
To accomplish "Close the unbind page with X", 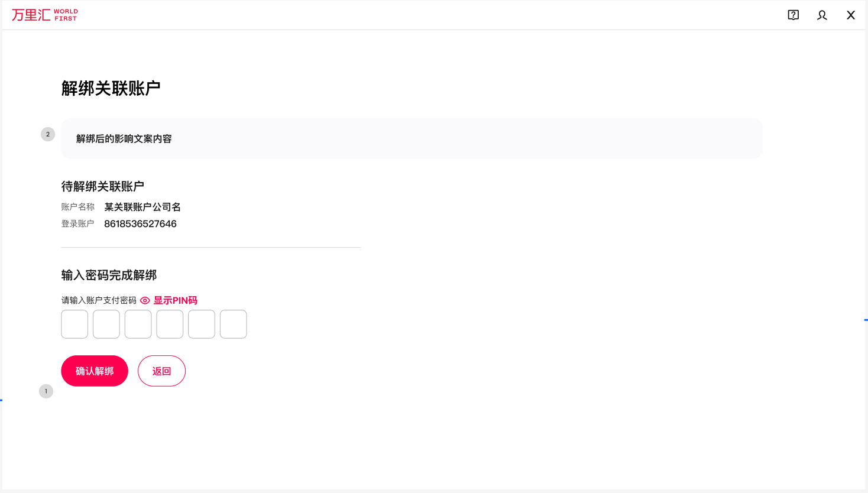I will [851, 15].
